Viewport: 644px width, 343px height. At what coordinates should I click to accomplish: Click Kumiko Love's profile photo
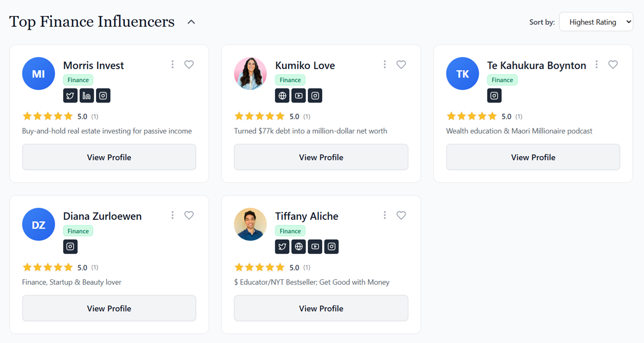pyautogui.click(x=250, y=73)
